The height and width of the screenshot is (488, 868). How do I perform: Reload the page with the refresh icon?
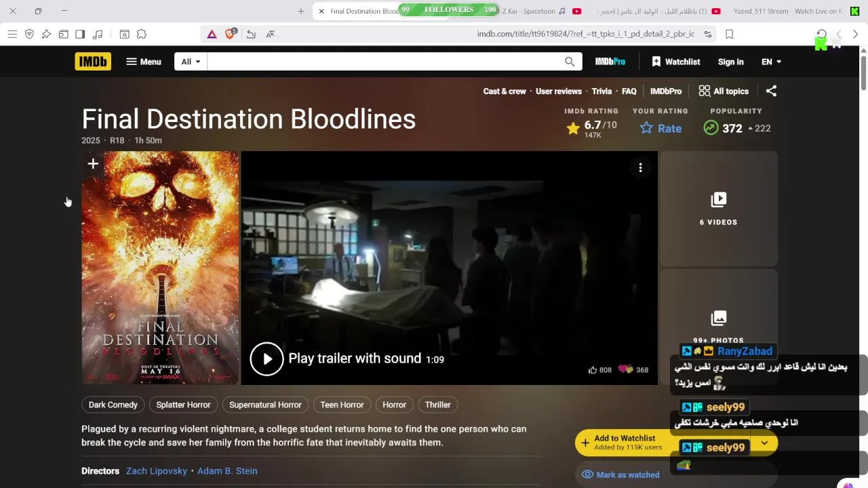click(x=821, y=34)
